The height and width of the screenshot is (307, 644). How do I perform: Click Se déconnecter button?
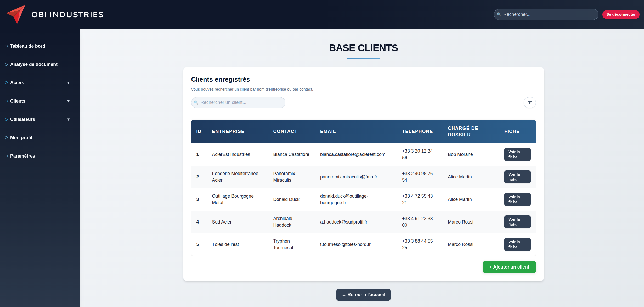coord(620,14)
